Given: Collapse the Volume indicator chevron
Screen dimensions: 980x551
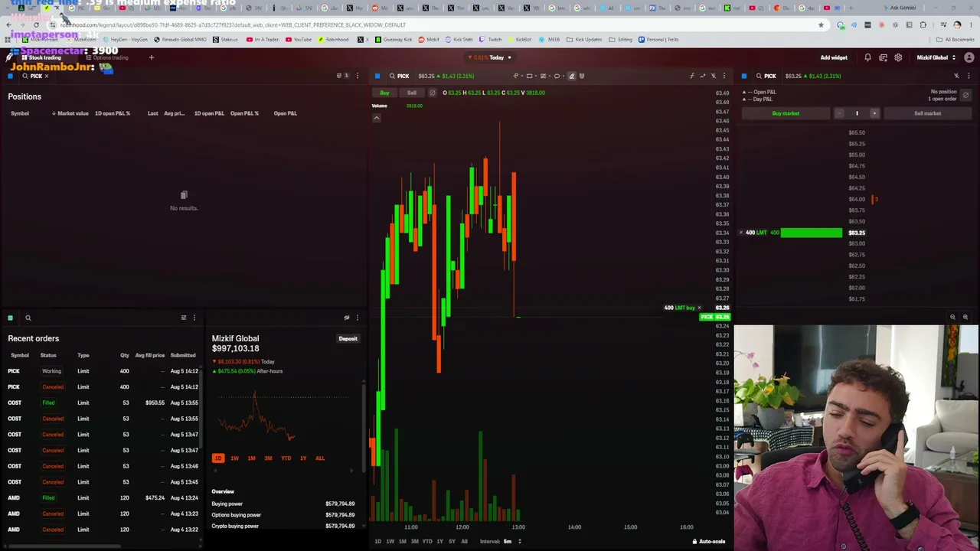Looking at the screenshot, I should pyautogui.click(x=377, y=118).
